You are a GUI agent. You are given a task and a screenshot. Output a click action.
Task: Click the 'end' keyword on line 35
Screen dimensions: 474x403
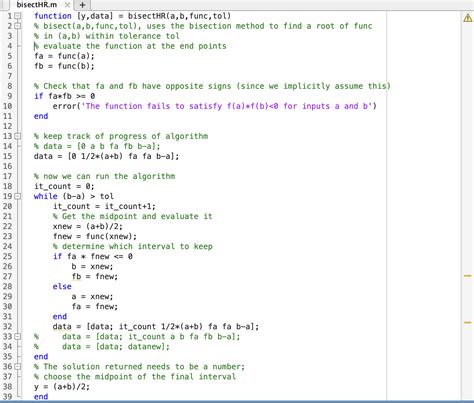(x=41, y=356)
